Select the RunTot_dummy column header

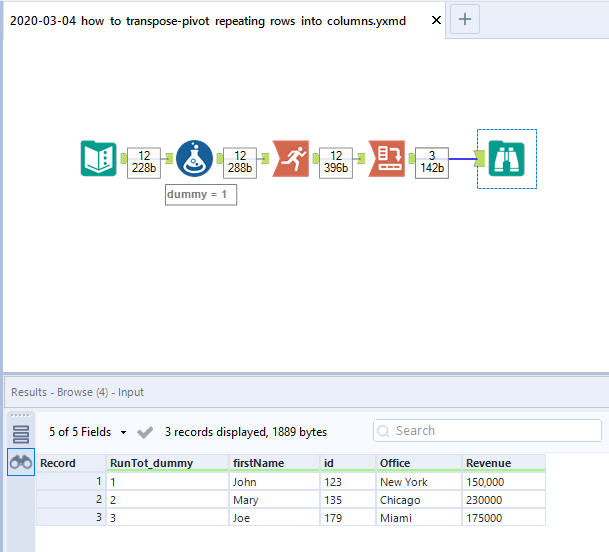click(x=167, y=463)
